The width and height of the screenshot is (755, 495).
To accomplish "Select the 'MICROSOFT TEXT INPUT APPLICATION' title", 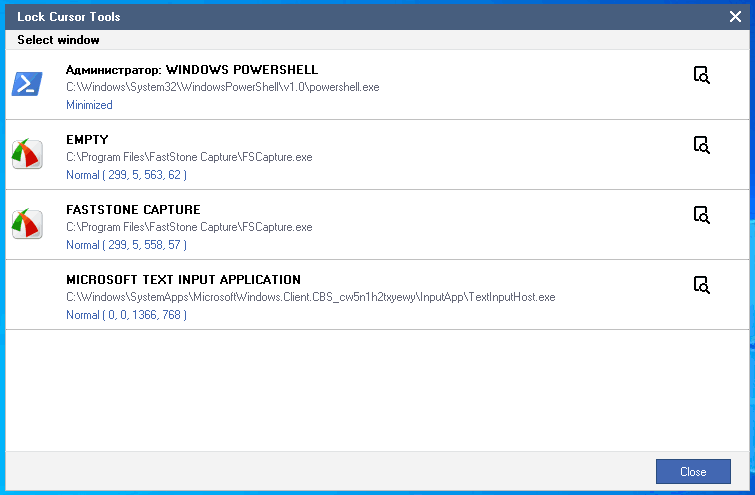I will point(183,279).
